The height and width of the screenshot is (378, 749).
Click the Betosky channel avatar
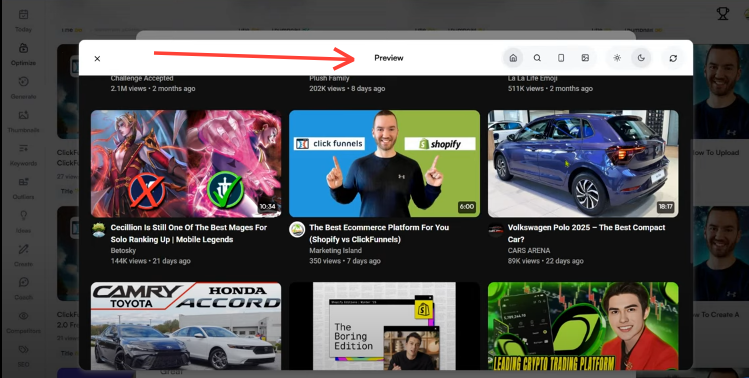(98, 230)
